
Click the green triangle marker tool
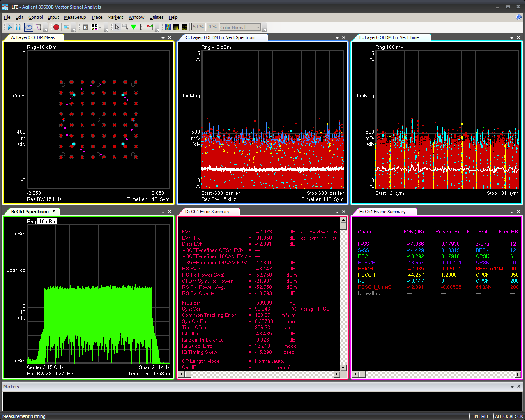[x=134, y=27]
